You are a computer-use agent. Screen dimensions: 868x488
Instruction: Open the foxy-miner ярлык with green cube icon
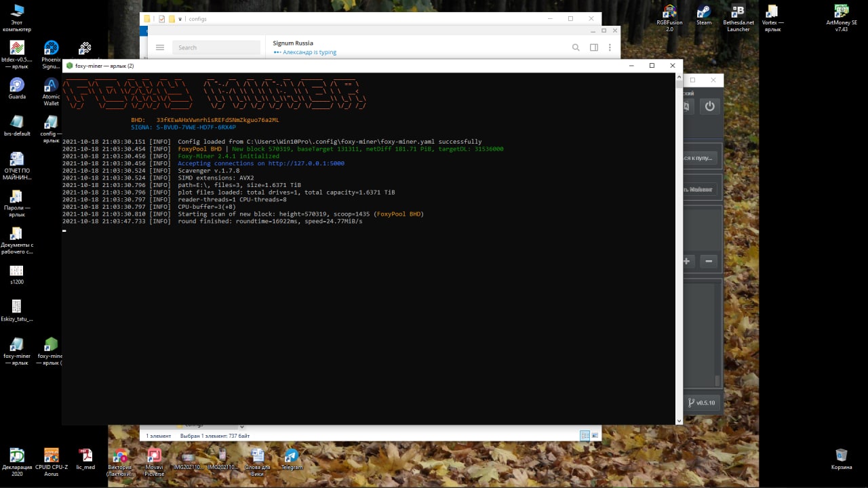point(50,351)
